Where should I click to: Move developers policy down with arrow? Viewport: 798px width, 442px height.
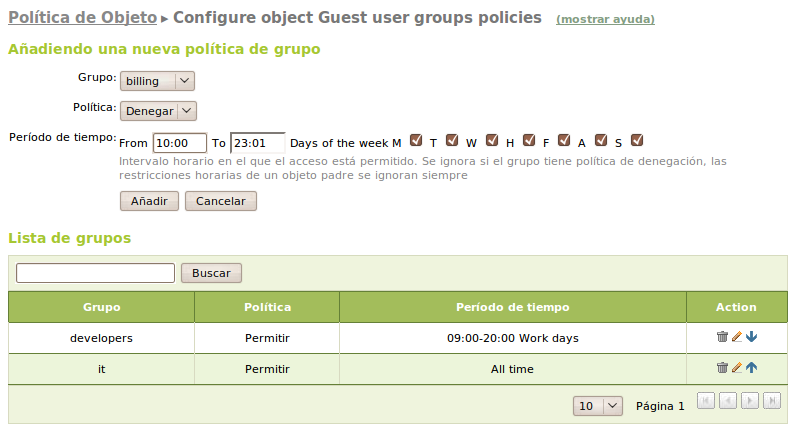[x=751, y=337]
